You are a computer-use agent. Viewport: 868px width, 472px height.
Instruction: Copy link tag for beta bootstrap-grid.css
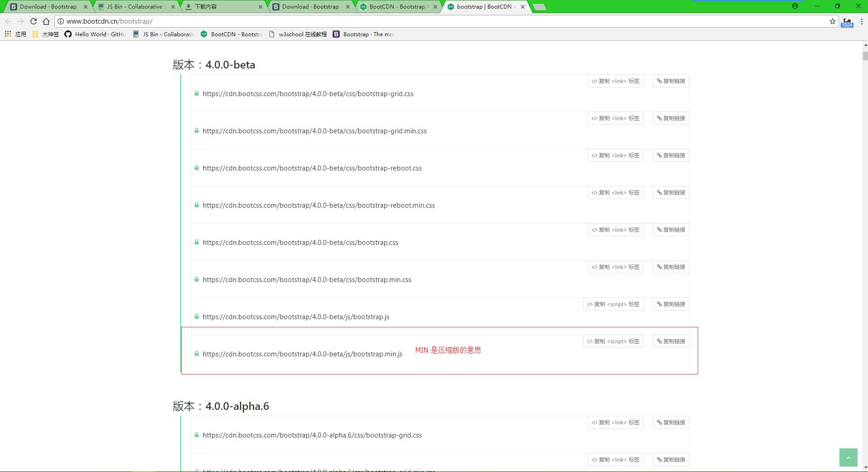(615, 81)
